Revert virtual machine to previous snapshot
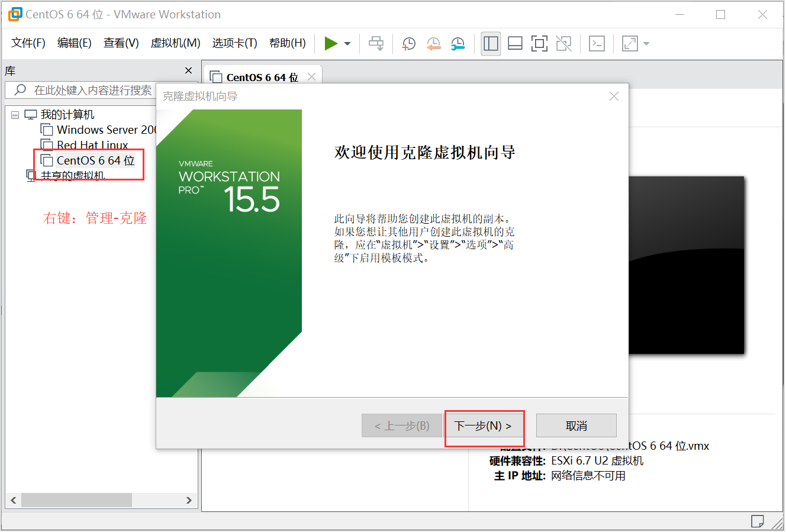 (434, 43)
